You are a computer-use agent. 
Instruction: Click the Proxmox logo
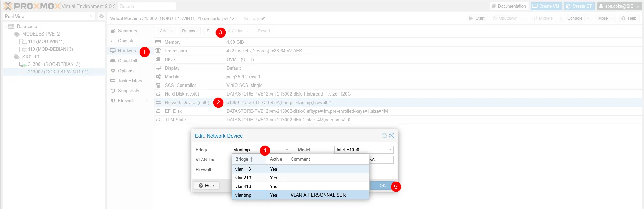coord(32,6)
